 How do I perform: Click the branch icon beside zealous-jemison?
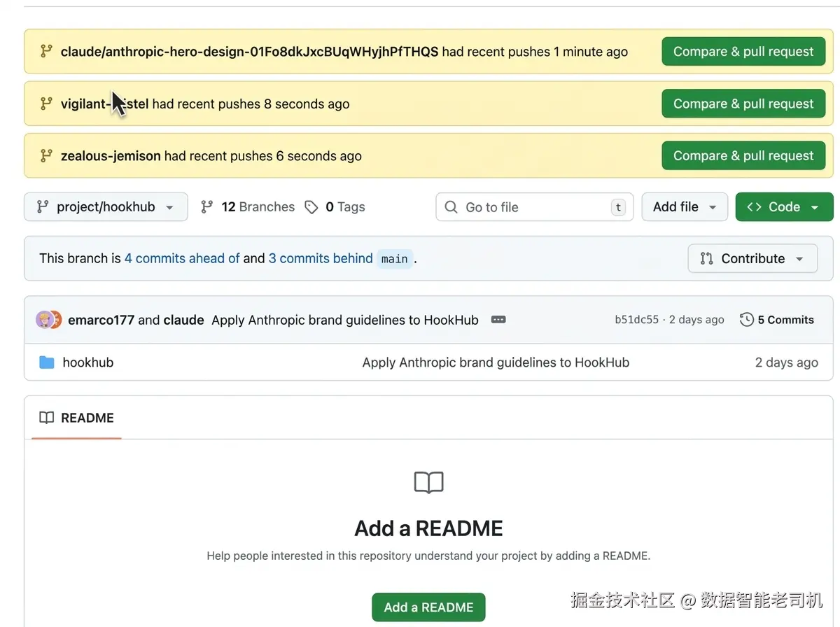pos(46,155)
